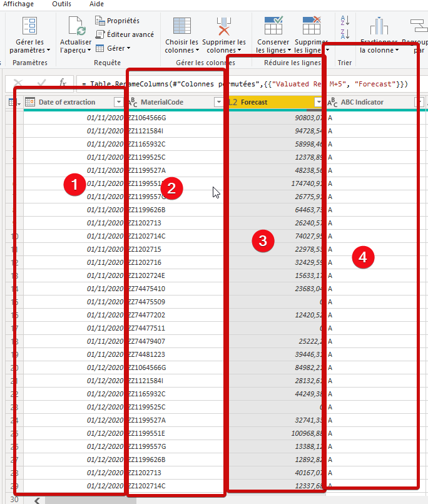The height and width of the screenshot is (504, 428).
Task: Click ABC type icon of MaterialCode column
Action: (x=133, y=102)
